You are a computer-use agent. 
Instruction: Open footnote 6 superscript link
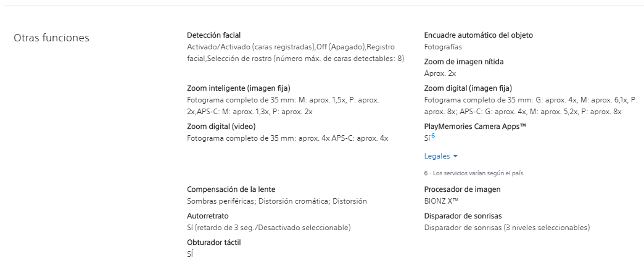433,136
